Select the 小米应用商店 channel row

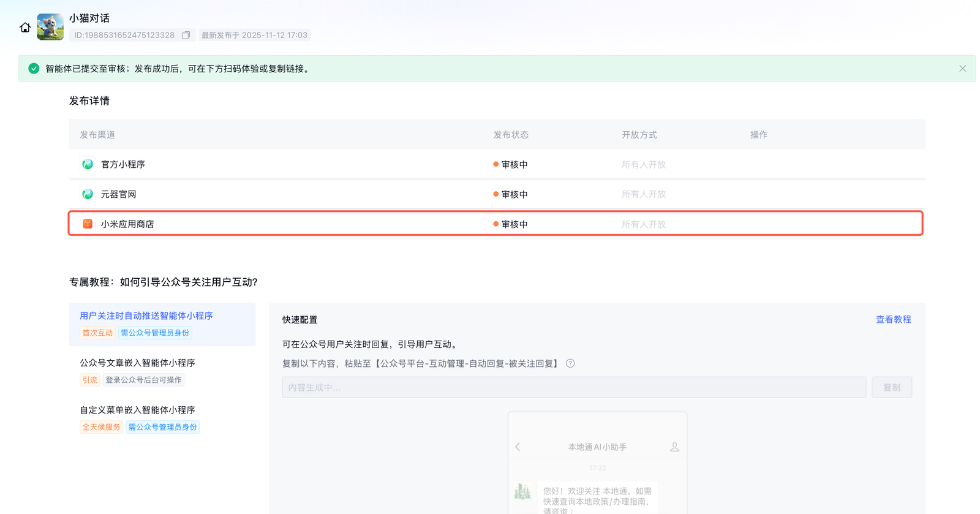(x=495, y=224)
